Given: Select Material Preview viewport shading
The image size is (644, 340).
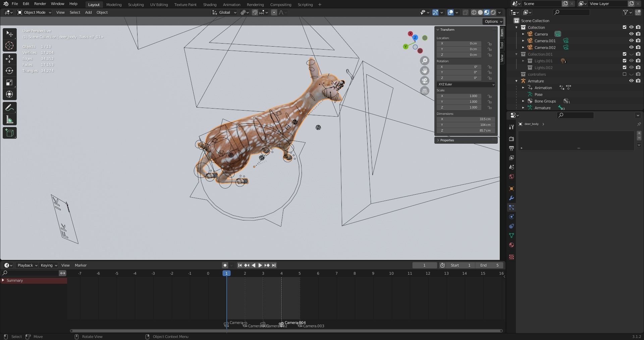Looking at the screenshot, I should click(487, 12).
